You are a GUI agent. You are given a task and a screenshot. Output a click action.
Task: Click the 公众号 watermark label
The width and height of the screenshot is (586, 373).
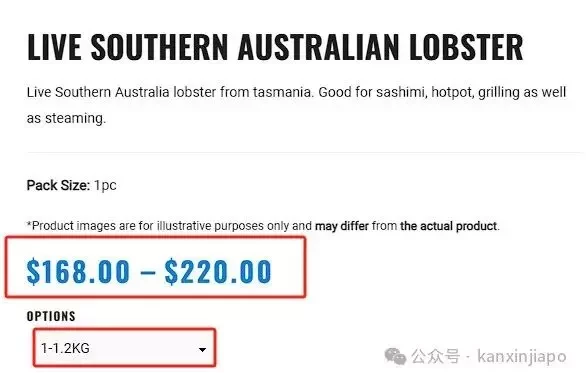point(436,356)
